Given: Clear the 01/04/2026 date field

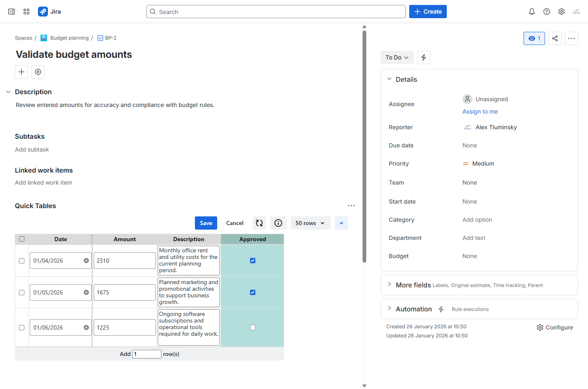Looking at the screenshot, I should 86,261.
